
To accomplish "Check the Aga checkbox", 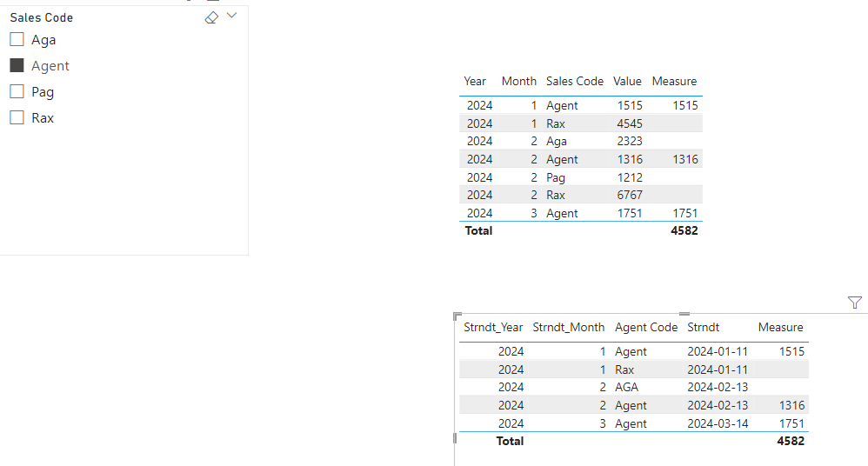I will [x=17, y=39].
